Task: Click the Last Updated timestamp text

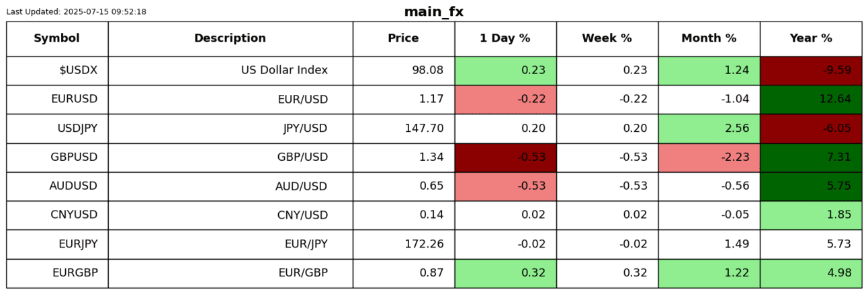Action: [76, 12]
